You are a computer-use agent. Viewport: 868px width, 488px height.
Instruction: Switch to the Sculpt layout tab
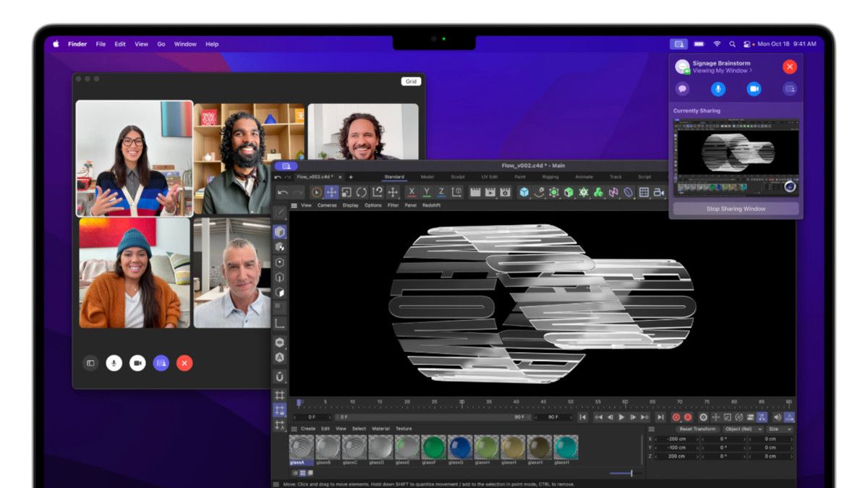point(456,176)
